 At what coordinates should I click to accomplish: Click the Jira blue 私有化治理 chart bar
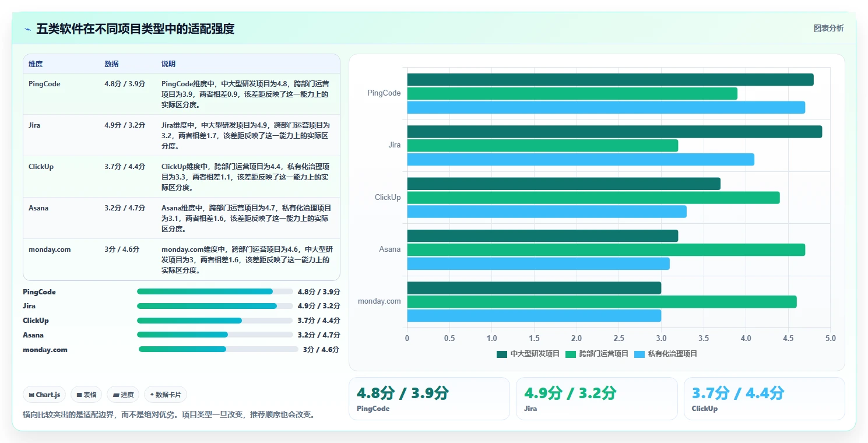point(581,159)
